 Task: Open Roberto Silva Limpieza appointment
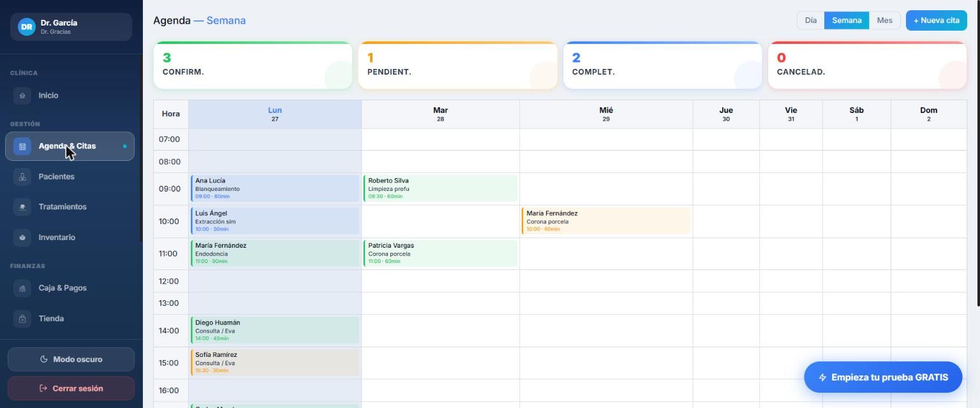click(x=440, y=188)
